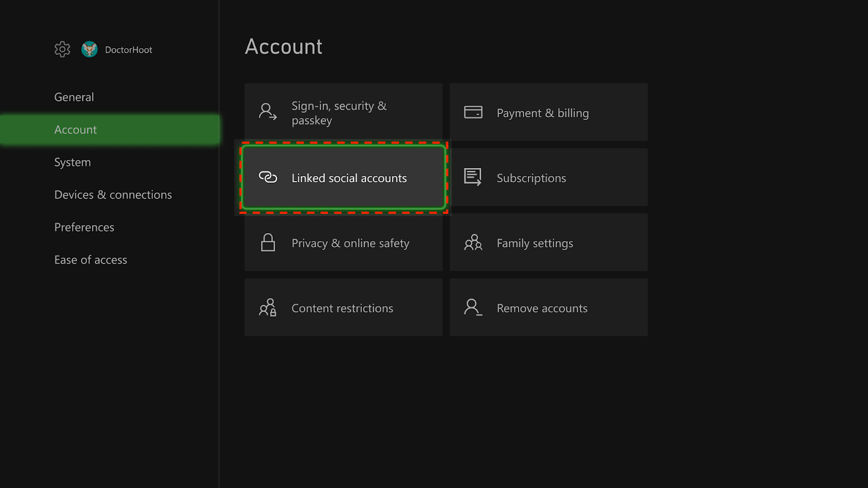Open Ease of access settings
This screenshot has width=868, height=488.
(91, 259)
